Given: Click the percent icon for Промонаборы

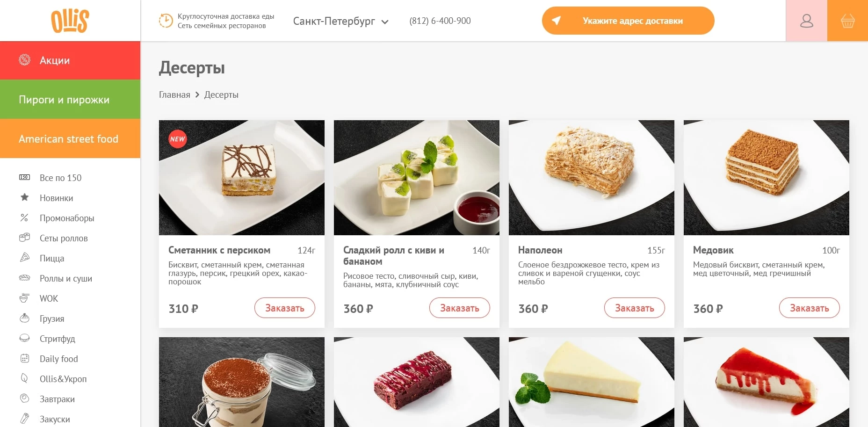Looking at the screenshot, I should [24, 217].
